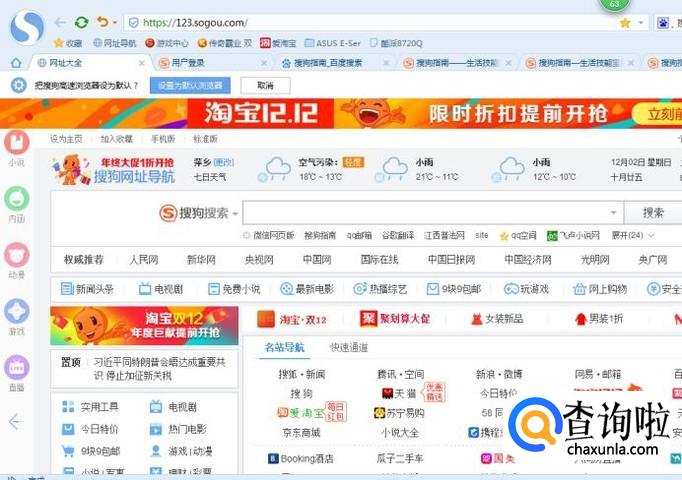Open 玩游戏 category
Screen dimensions: 682x480
tap(526, 289)
